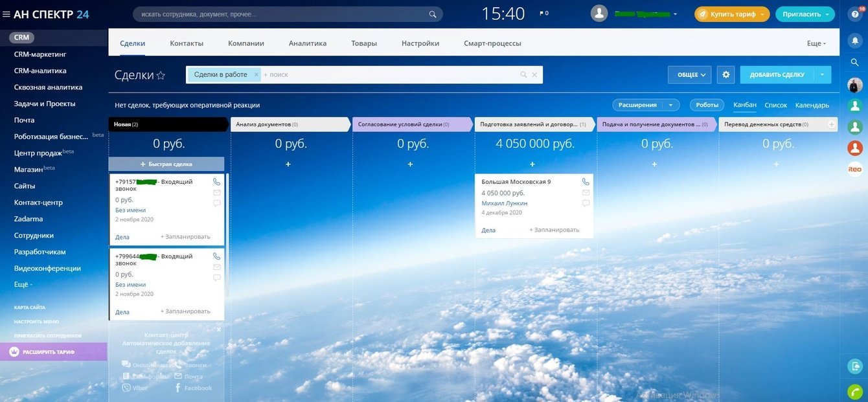The height and width of the screenshot is (402, 868).
Task: Switch to Список view
Action: [x=776, y=105]
